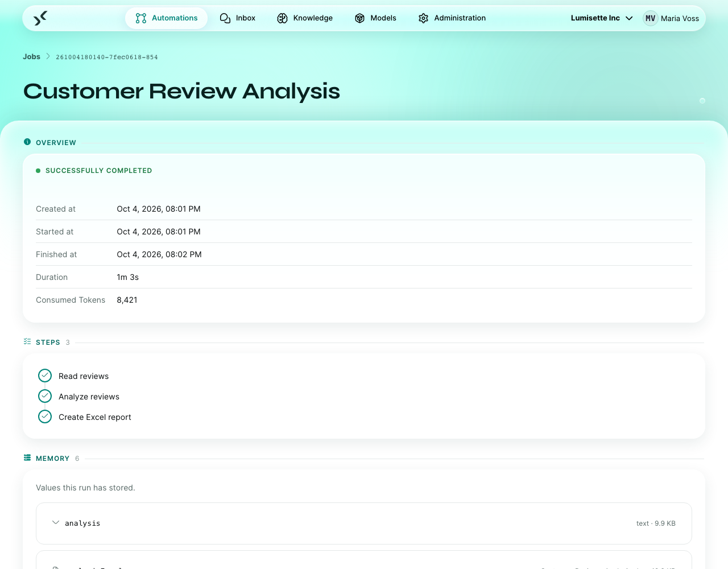The image size is (728, 569).
Task: Click the Duration value 1m 3s
Action: (x=128, y=277)
